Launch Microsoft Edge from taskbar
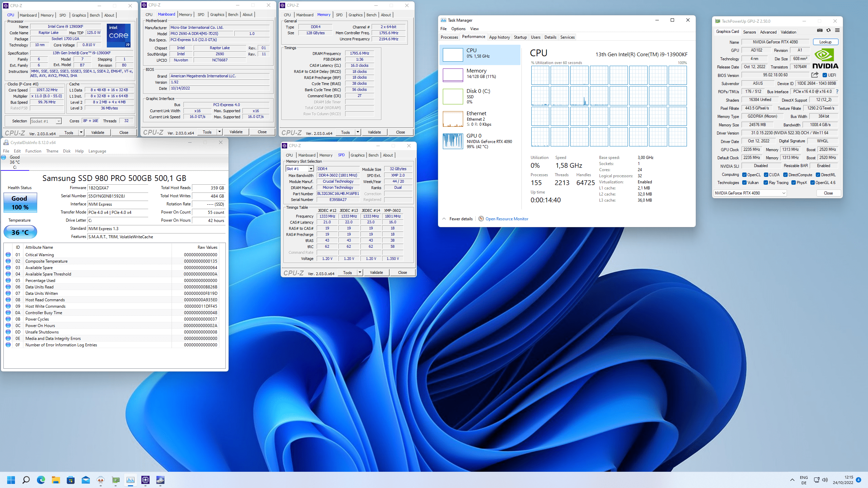 click(41, 480)
